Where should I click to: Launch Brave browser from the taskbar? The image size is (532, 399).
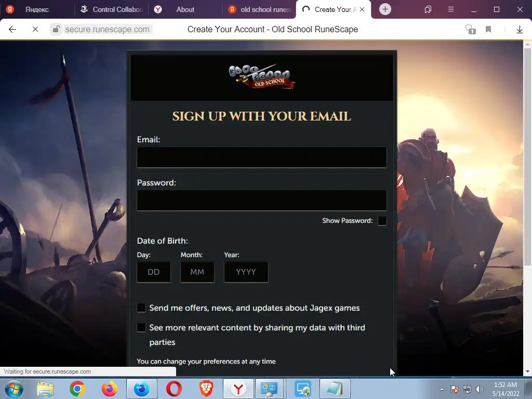point(206,389)
